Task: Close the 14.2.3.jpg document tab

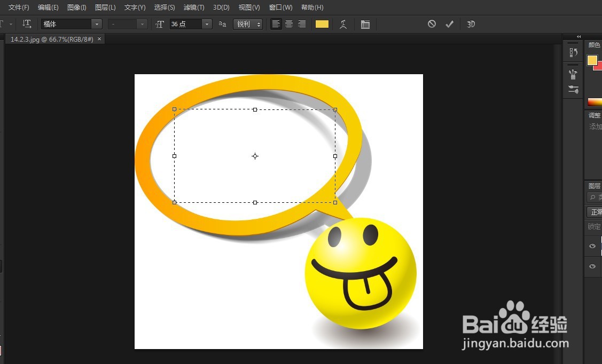Action: pos(99,39)
